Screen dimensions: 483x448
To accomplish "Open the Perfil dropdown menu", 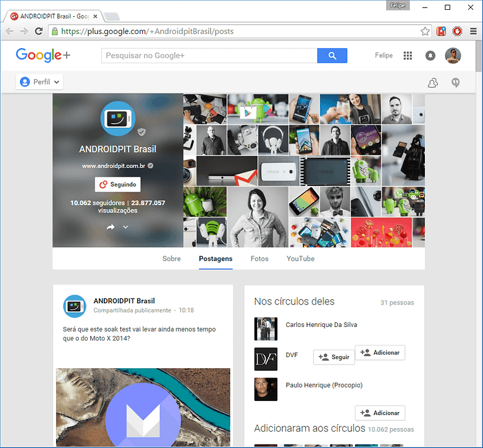I will click(x=40, y=82).
